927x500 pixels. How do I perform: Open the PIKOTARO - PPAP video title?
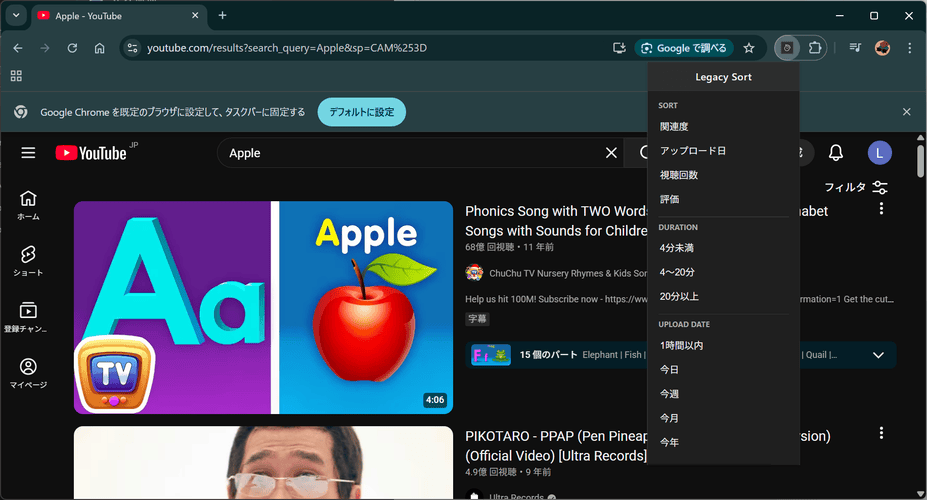556,446
